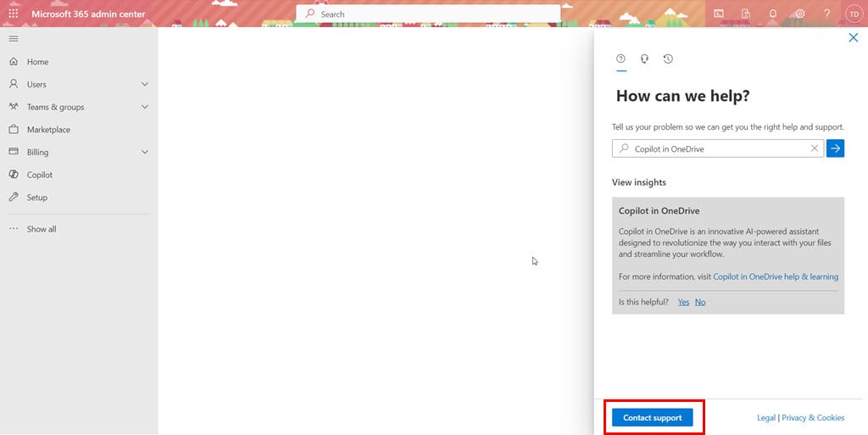Expand the Billing section chevron
This screenshot has height=435, width=868.
point(144,152)
